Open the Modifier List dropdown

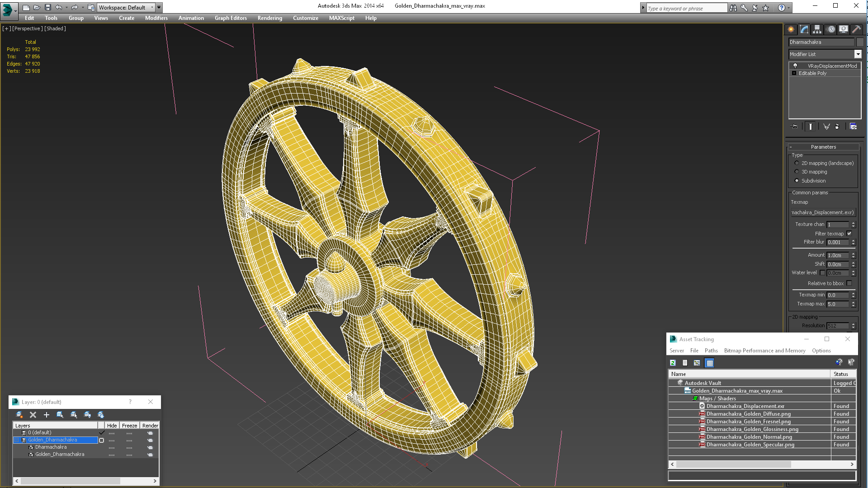[858, 54]
